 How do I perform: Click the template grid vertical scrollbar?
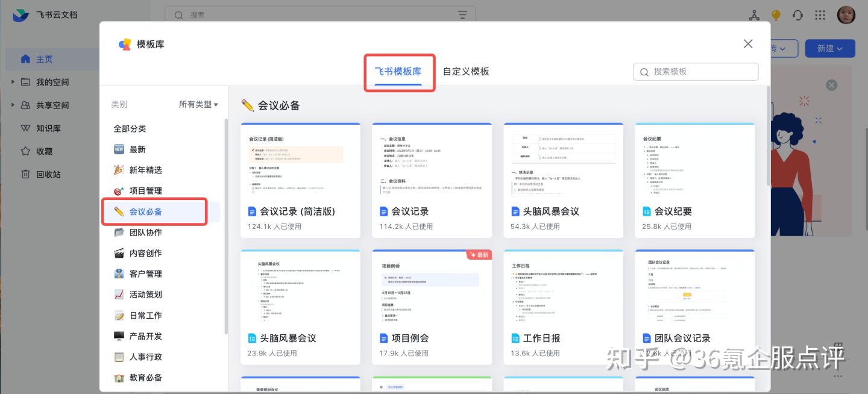tap(767, 136)
